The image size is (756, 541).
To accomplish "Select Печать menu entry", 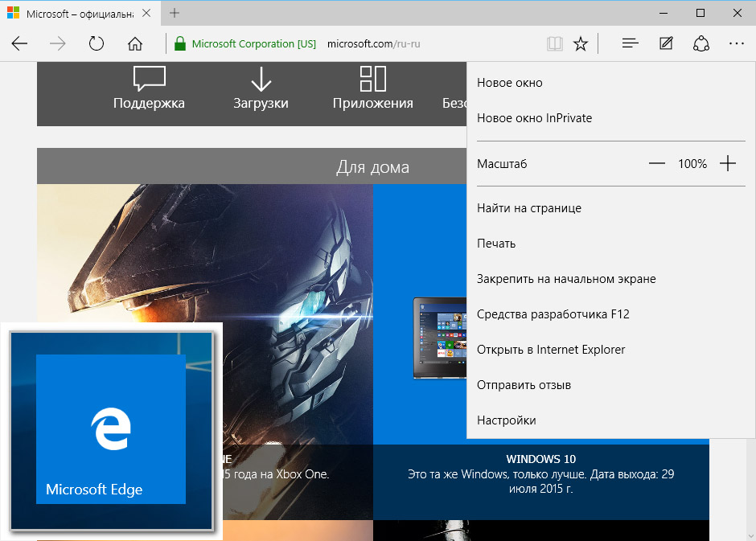I will pyautogui.click(x=611, y=244).
